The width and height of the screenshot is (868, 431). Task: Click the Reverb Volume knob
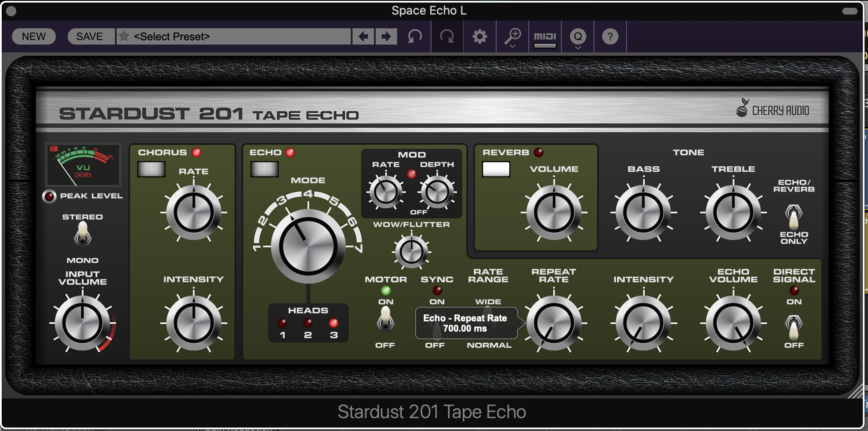click(554, 213)
